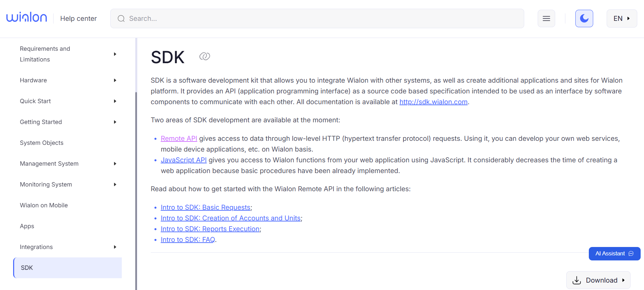
Task: Expand Requirements and Limitations section
Action: 115,54
